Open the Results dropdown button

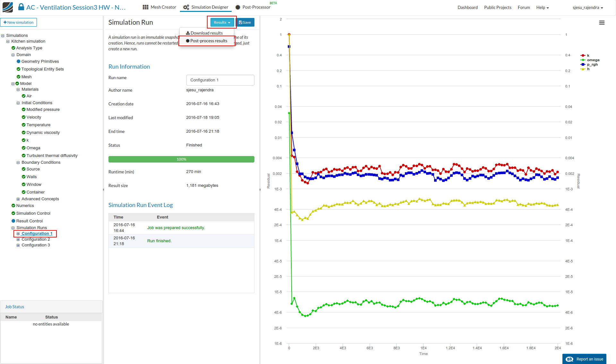(222, 22)
